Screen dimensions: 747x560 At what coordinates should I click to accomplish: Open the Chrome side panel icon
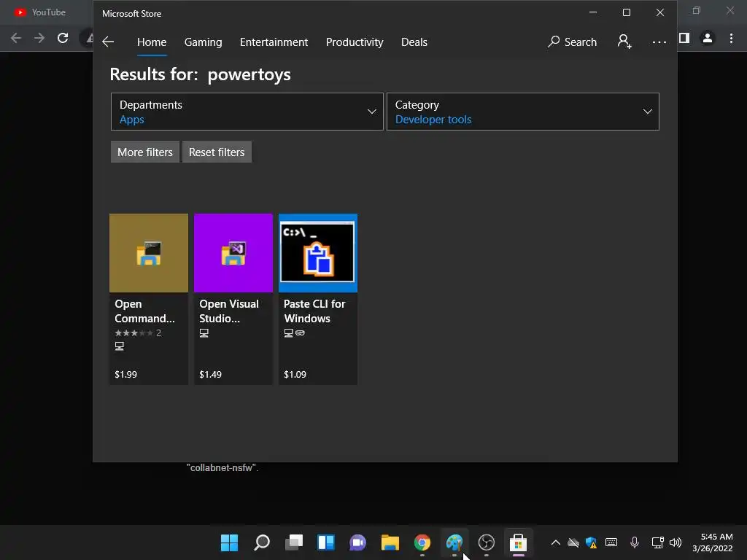point(684,38)
